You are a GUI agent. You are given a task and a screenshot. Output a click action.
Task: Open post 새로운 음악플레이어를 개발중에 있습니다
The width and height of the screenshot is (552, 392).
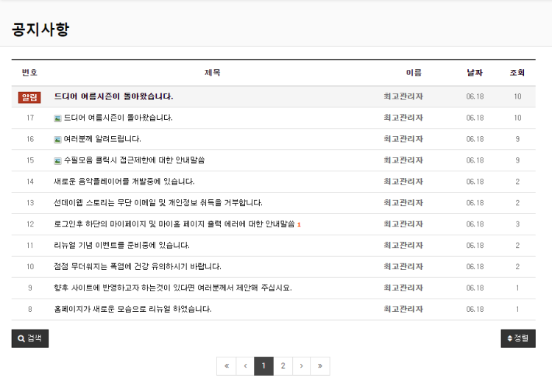[x=124, y=182]
